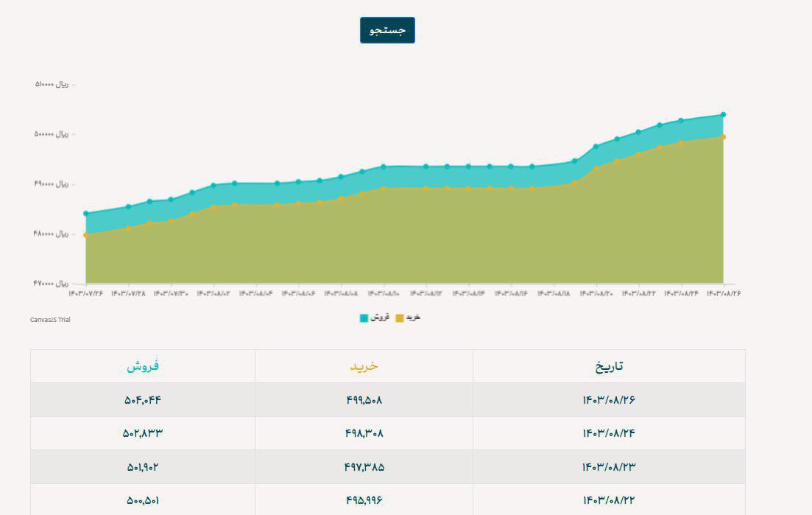Click the teal فروش legend color square
Screen dimensions: 812x515
click(364, 318)
